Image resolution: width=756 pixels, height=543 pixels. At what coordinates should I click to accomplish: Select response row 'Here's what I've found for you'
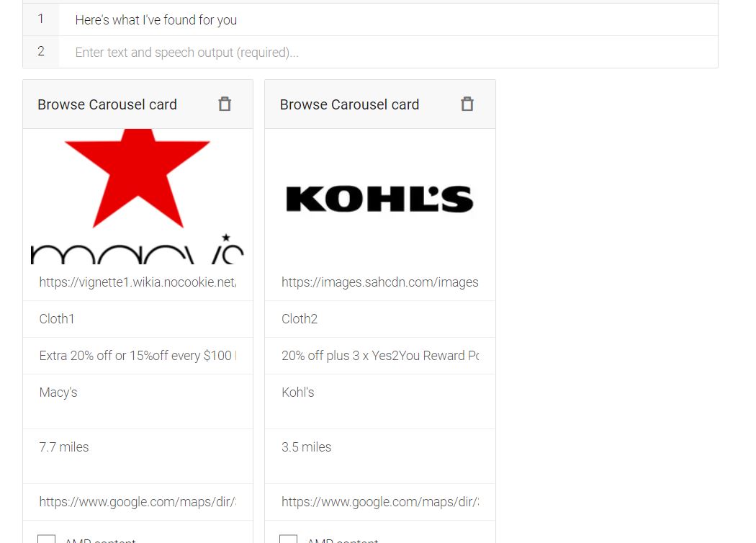[370, 19]
